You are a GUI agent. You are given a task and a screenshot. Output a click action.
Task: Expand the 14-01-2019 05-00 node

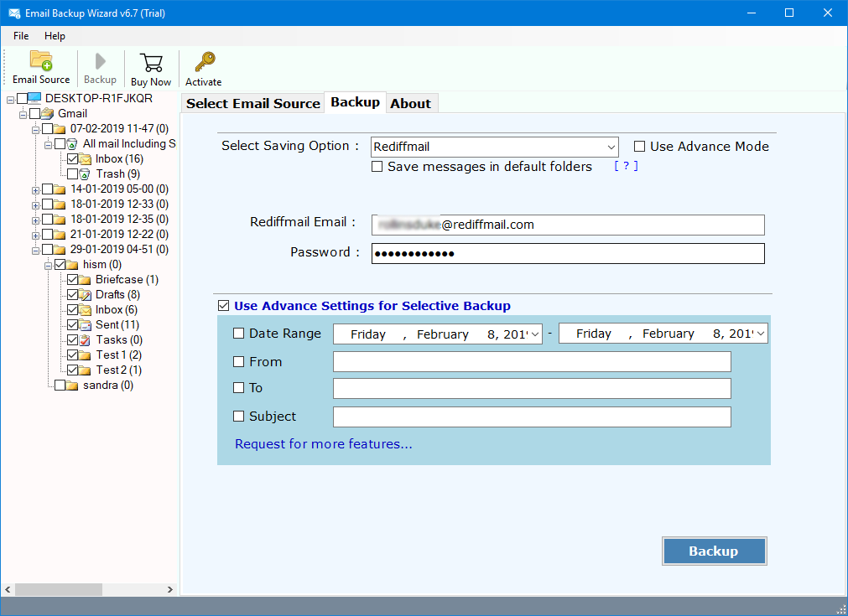(35, 190)
